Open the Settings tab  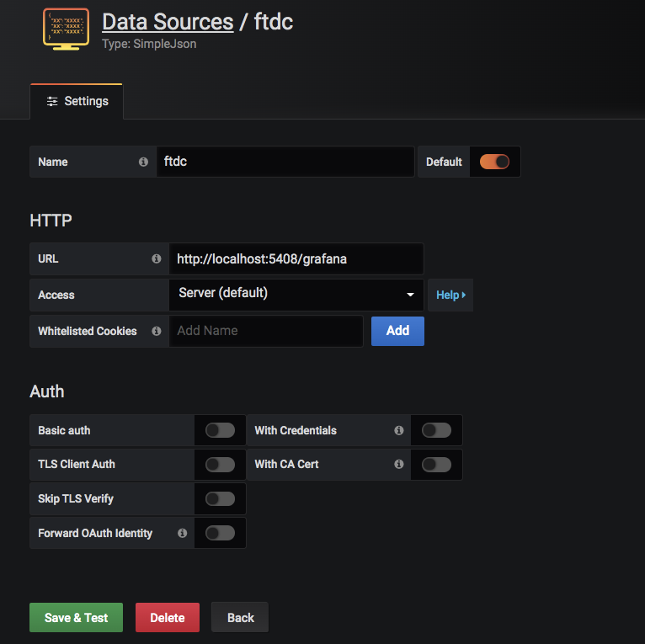(x=77, y=102)
